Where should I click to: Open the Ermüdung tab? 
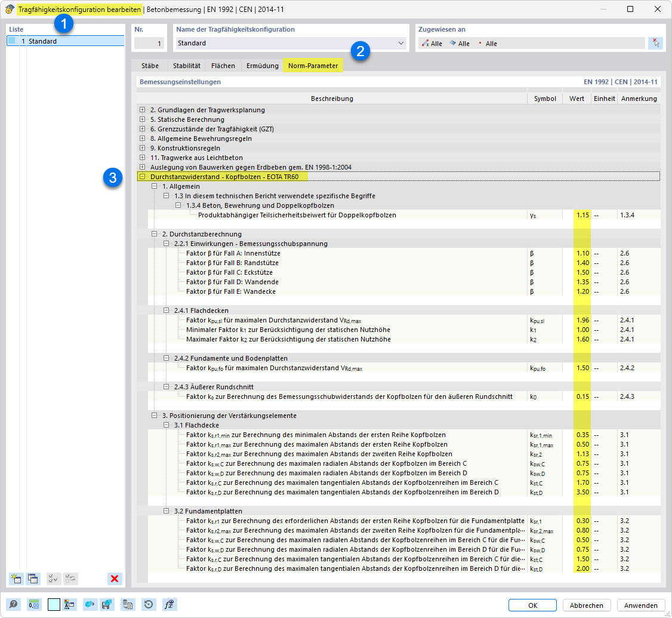(x=262, y=66)
